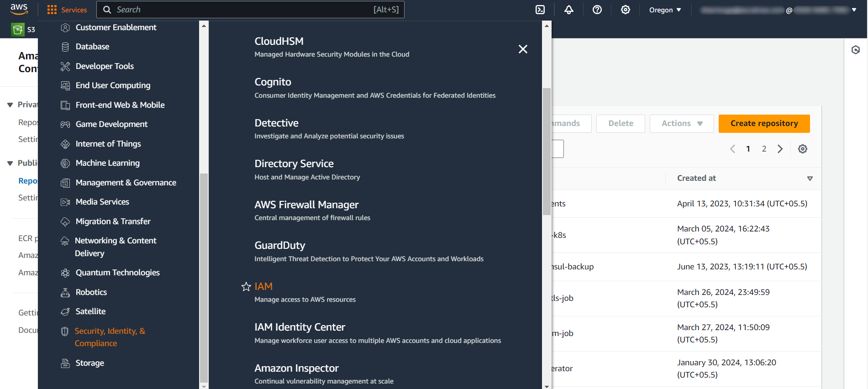
Task: Select Machine Learning category
Action: 107,163
